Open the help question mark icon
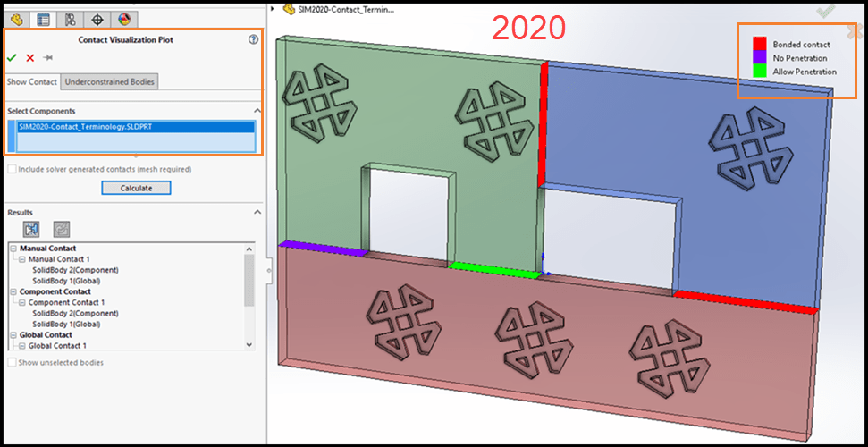The width and height of the screenshot is (868, 447). click(x=254, y=39)
